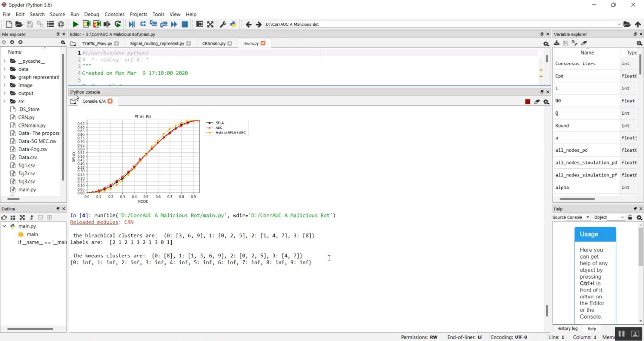Click the green Run file button
The image size is (644, 341).
76,24
